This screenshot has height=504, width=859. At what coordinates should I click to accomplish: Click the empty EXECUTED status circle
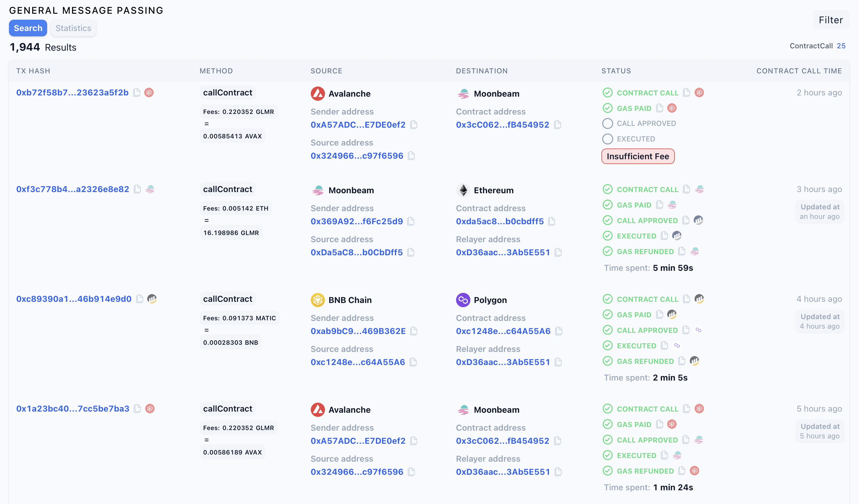pyautogui.click(x=607, y=139)
